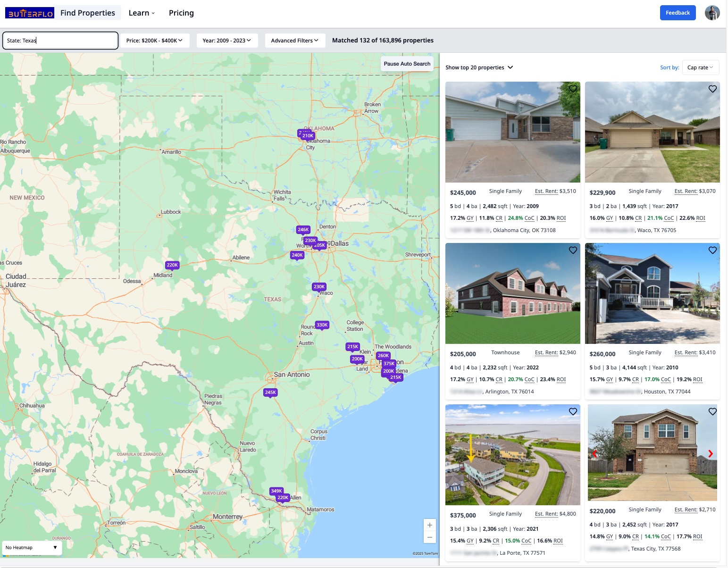Select the 330K price marker near Round Rock

pos(321,325)
